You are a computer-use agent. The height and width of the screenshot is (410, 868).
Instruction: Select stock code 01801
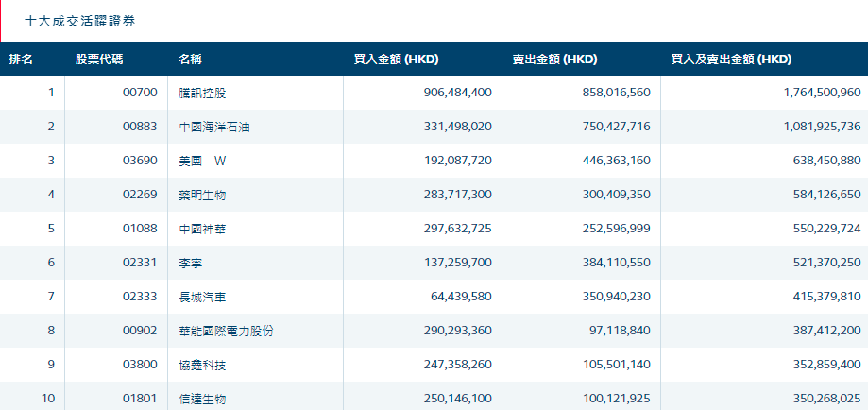pyautogui.click(x=140, y=399)
